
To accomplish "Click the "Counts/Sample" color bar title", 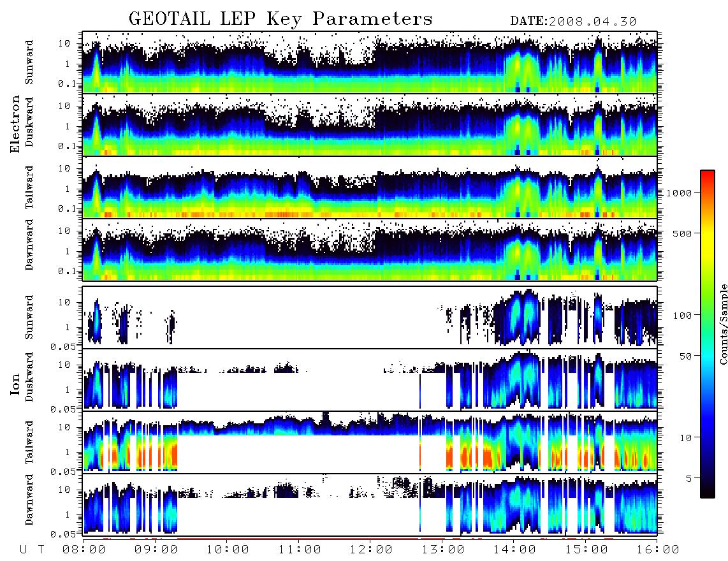I will (724, 324).
